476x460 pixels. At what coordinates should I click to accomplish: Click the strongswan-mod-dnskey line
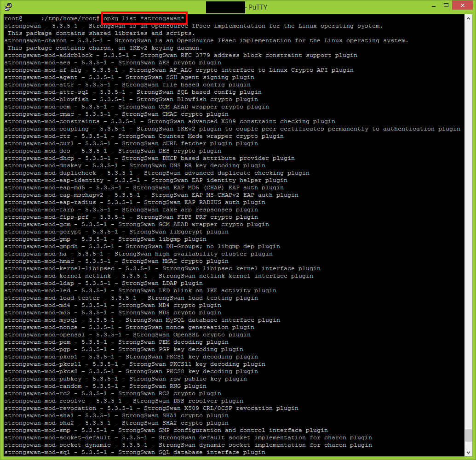pyautogui.click(x=135, y=166)
